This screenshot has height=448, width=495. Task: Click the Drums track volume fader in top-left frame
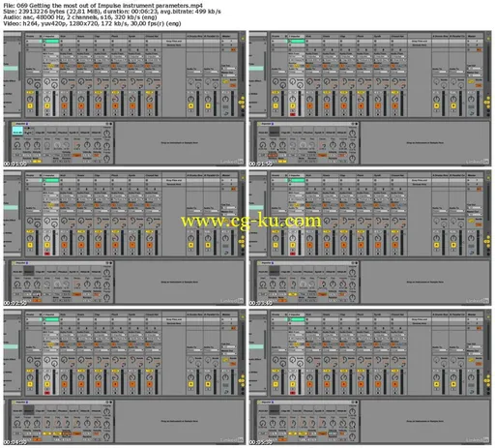pyautogui.click(x=37, y=104)
